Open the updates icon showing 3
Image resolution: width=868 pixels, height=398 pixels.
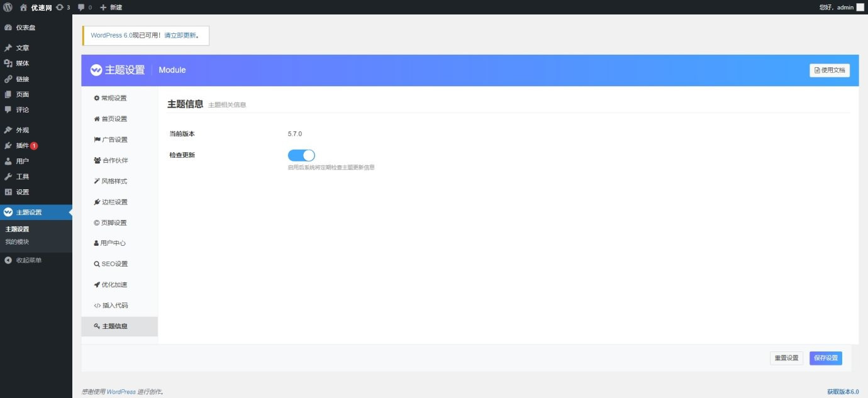pos(63,7)
